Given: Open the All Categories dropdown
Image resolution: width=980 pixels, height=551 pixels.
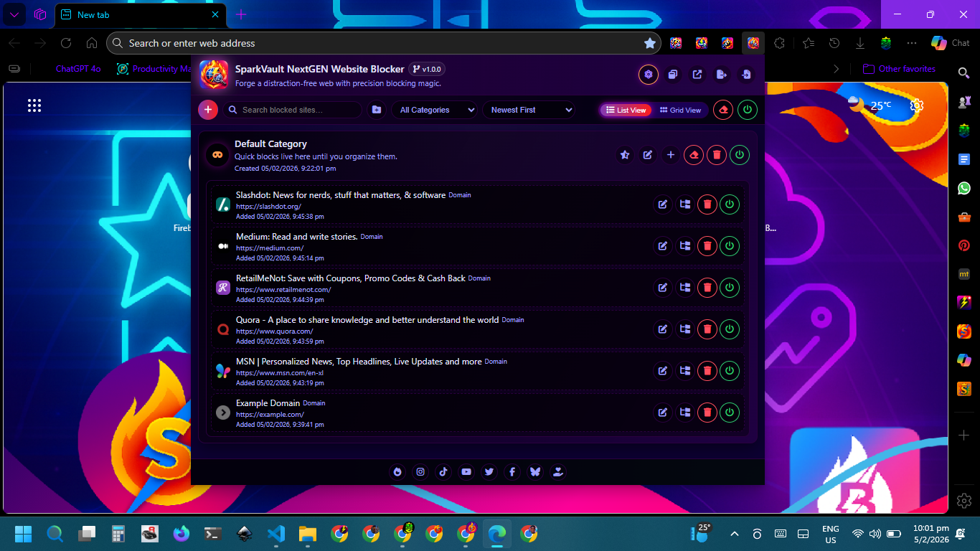Looking at the screenshot, I should click(x=437, y=110).
